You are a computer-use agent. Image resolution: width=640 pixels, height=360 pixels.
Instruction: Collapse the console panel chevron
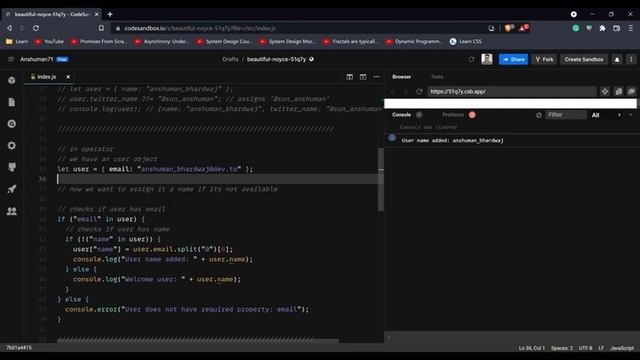coord(631,115)
